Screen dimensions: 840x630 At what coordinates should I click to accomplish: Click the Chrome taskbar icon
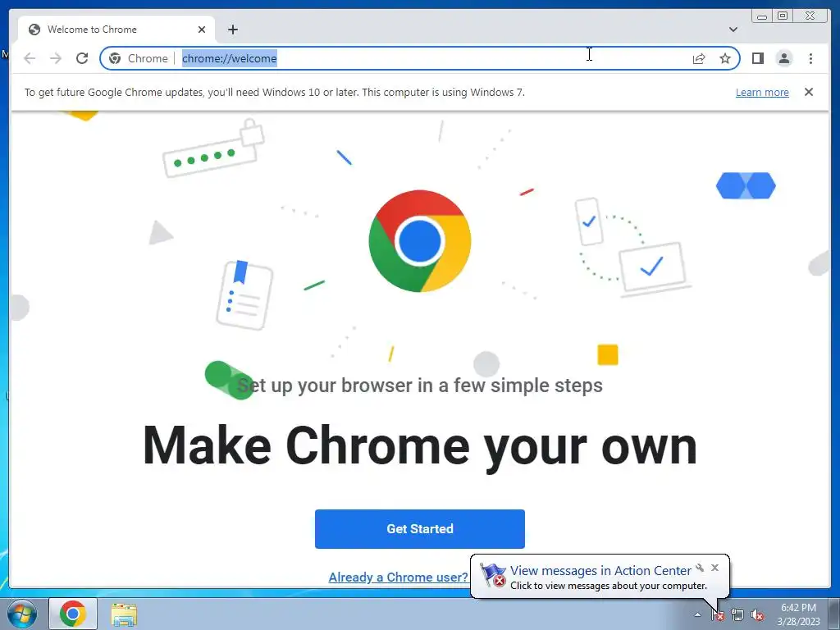(73, 614)
